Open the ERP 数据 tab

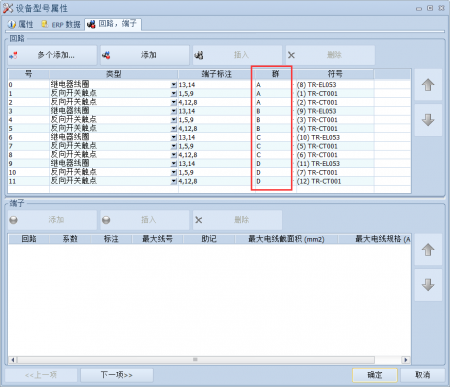click(x=61, y=24)
